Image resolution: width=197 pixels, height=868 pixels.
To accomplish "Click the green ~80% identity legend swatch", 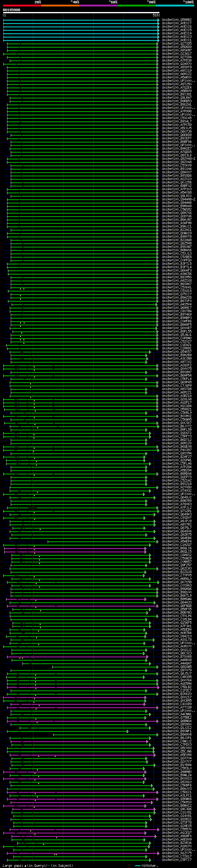I will point(136,6).
